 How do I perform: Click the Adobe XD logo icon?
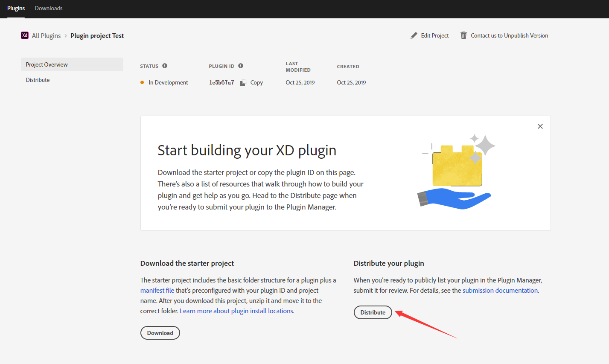(25, 35)
